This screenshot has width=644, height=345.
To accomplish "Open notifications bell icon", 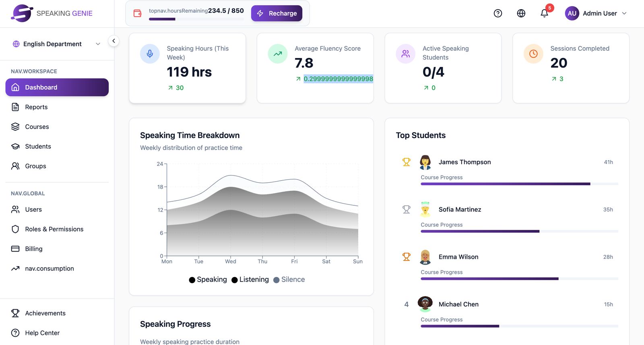I will click(x=544, y=13).
